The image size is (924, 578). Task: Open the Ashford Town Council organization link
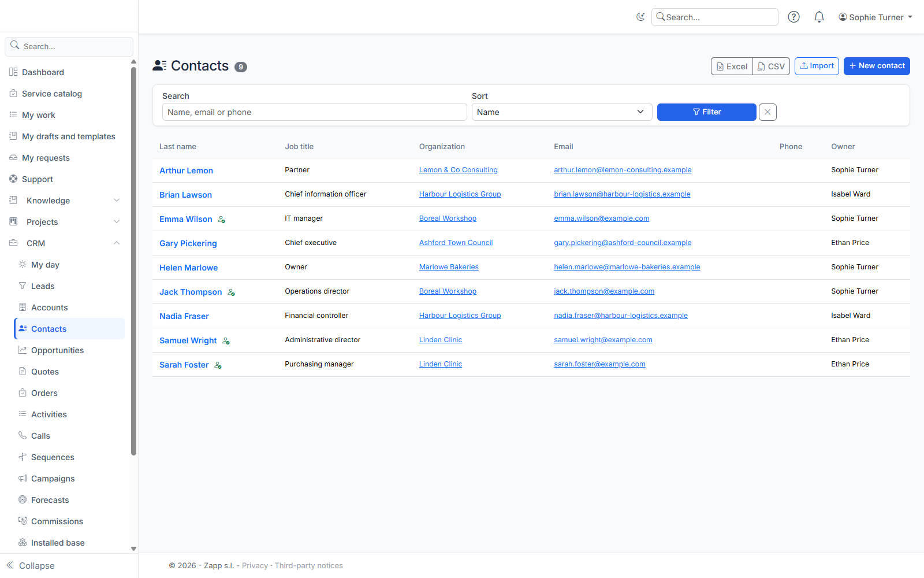pos(456,243)
